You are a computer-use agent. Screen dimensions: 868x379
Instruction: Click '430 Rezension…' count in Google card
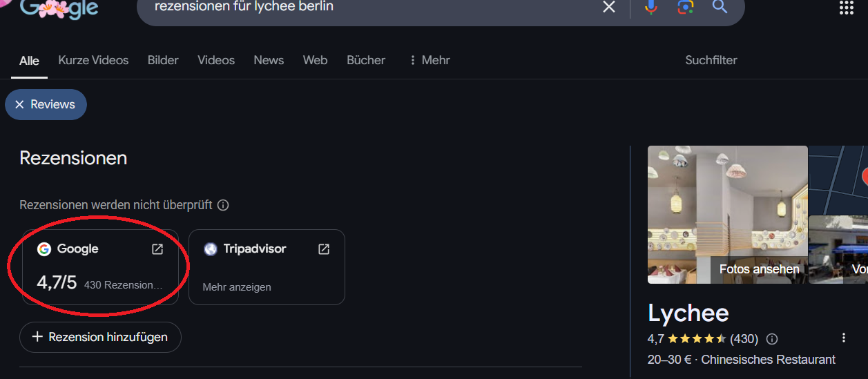pos(123,284)
